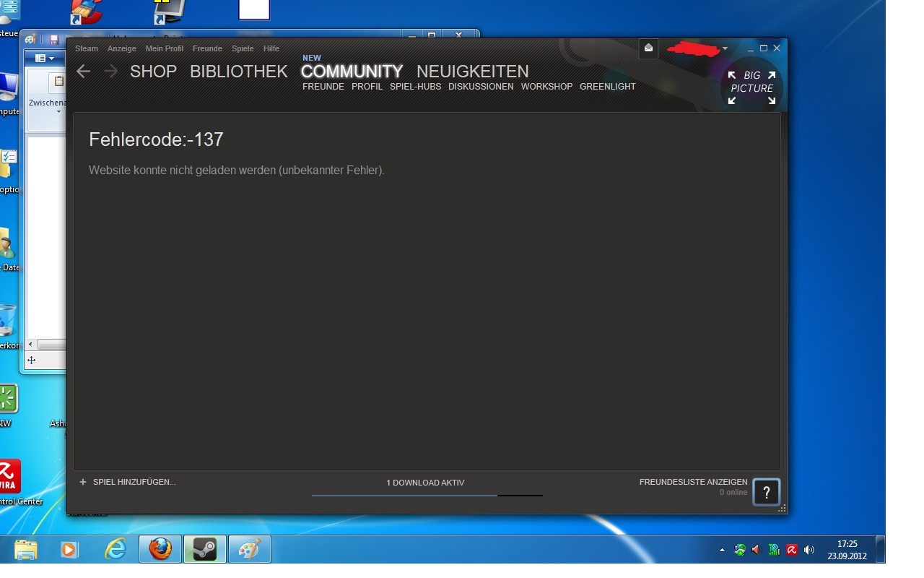Open the Steam menu
This screenshot has width=924, height=578.
(x=87, y=48)
